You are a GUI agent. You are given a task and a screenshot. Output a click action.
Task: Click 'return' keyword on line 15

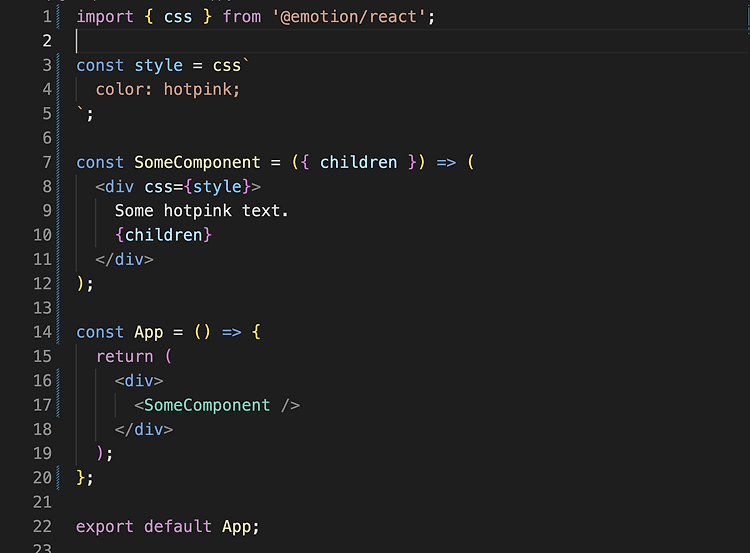pos(124,357)
